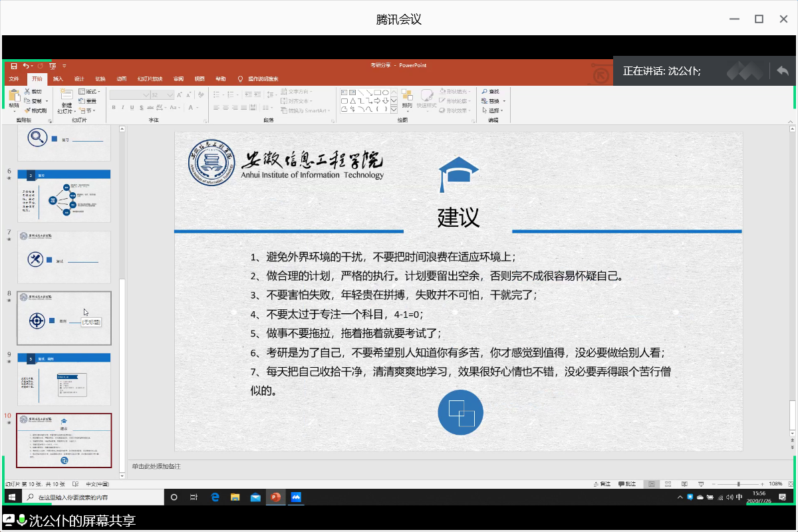Switch to the Animations (动画) tab

click(122, 78)
